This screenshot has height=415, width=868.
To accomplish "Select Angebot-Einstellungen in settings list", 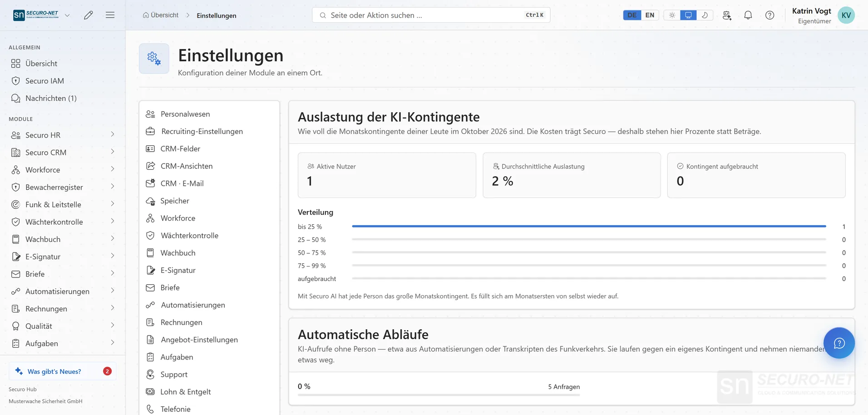I will 209,340.
